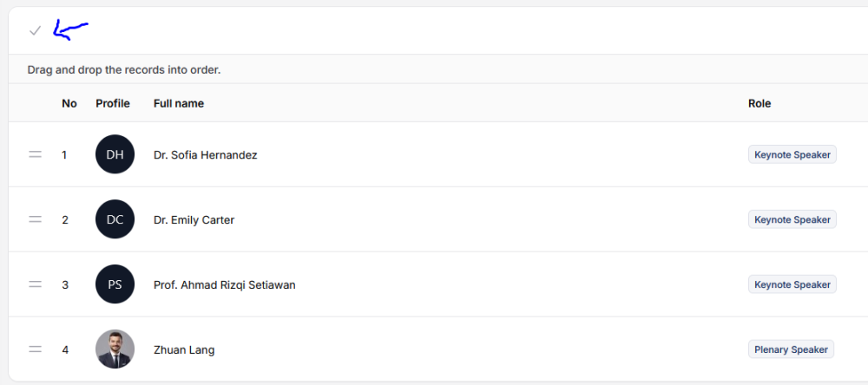Select the name Dr. Sofia Hernandez
The image size is (868, 385).
point(205,155)
